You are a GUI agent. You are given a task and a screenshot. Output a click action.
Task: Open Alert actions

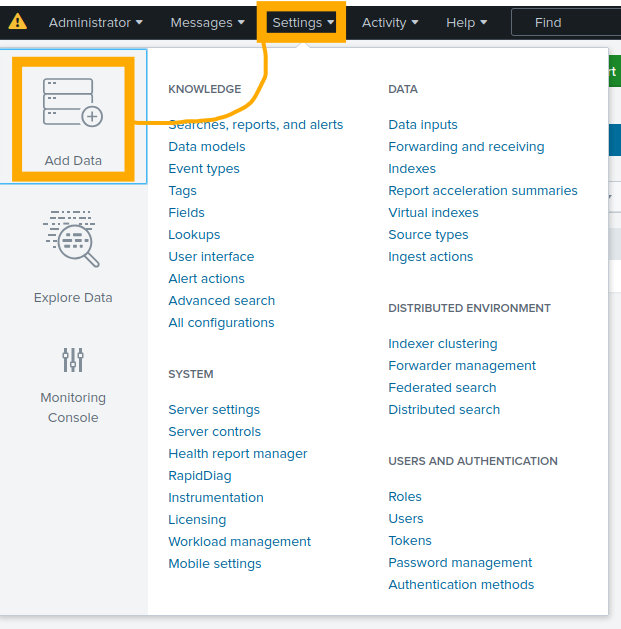pyautogui.click(x=206, y=279)
